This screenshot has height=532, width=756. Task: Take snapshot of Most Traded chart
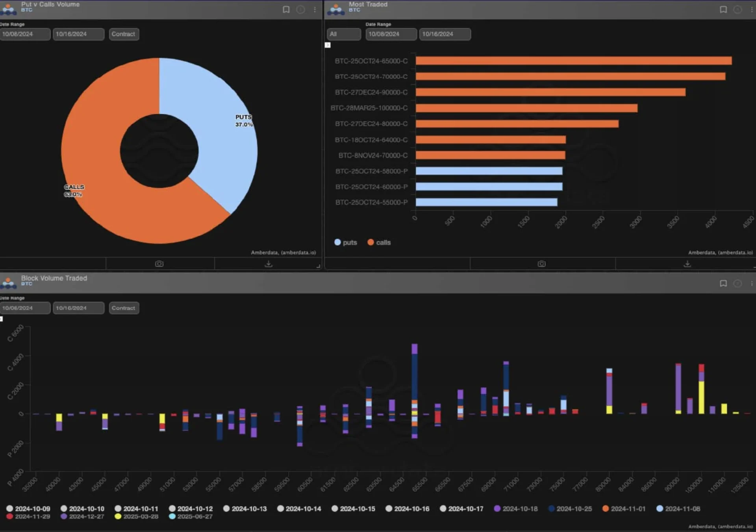point(542,264)
